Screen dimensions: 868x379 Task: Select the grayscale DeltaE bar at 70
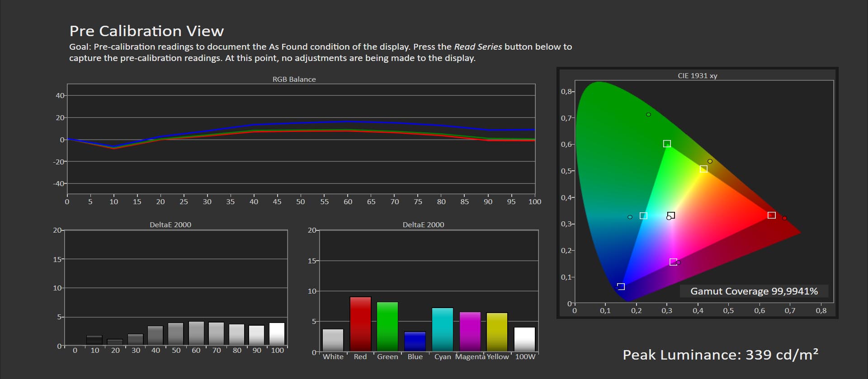tap(216, 334)
